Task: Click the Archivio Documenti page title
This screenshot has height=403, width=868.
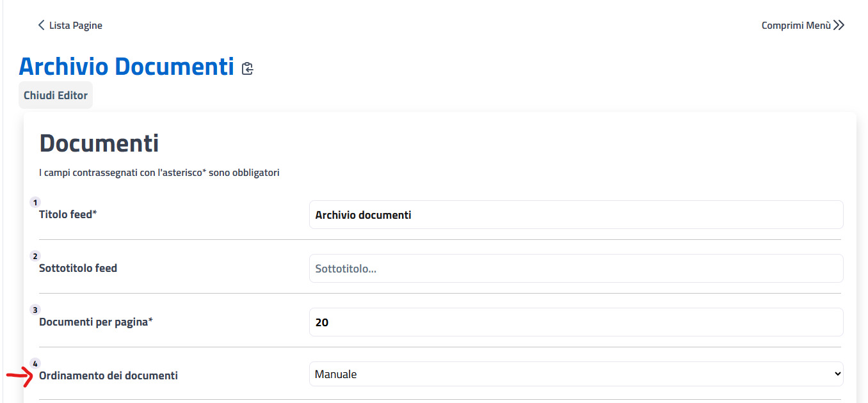Action: [126, 67]
